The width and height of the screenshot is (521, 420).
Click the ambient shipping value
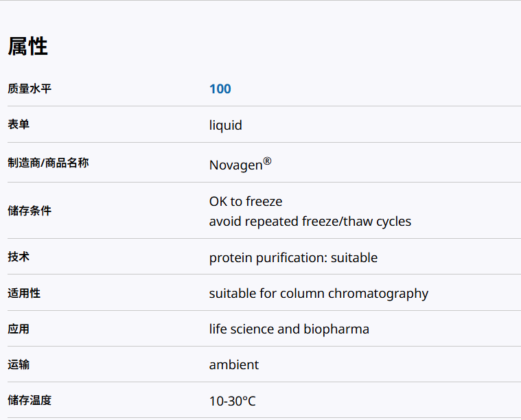point(234,365)
